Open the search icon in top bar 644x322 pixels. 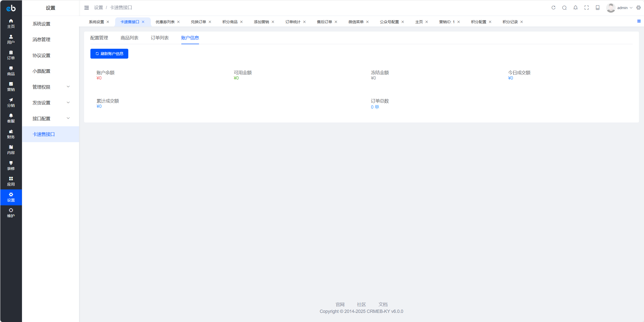click(564, 8)
